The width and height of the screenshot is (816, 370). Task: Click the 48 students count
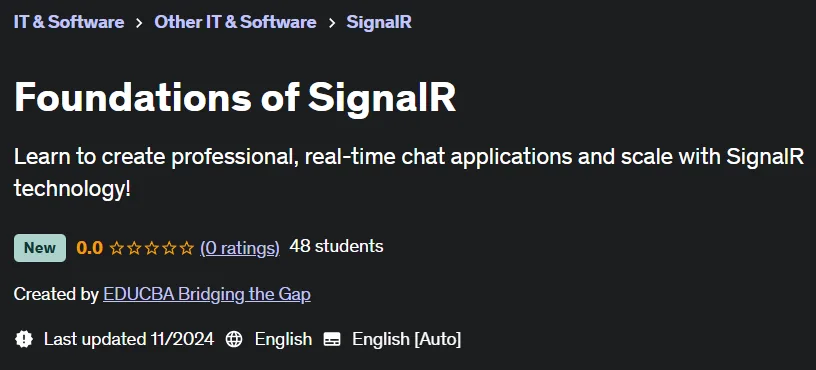click(x=336, y=246)
